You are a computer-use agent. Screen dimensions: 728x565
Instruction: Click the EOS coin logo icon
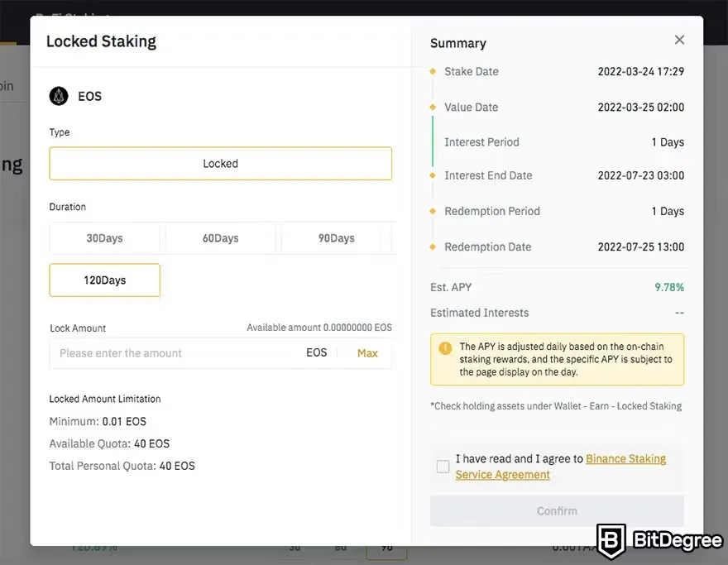click(x=59, y=96)
